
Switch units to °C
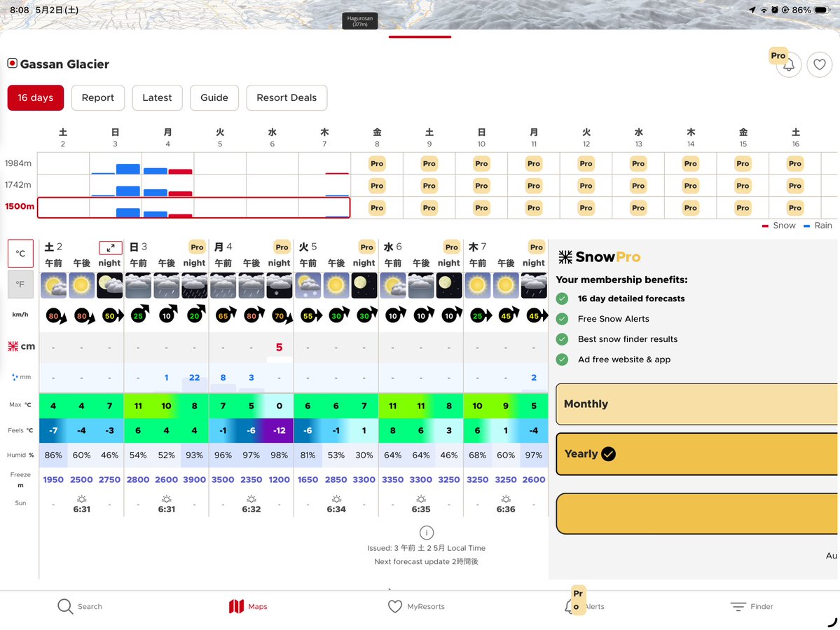pyautogui.click(x=20, y=254)
